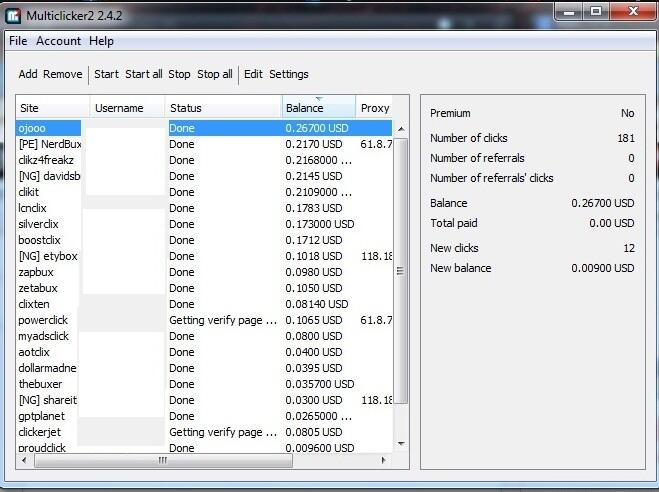Sort by the Balance column header
Screen dimensions: 659x492
(319, 108)
